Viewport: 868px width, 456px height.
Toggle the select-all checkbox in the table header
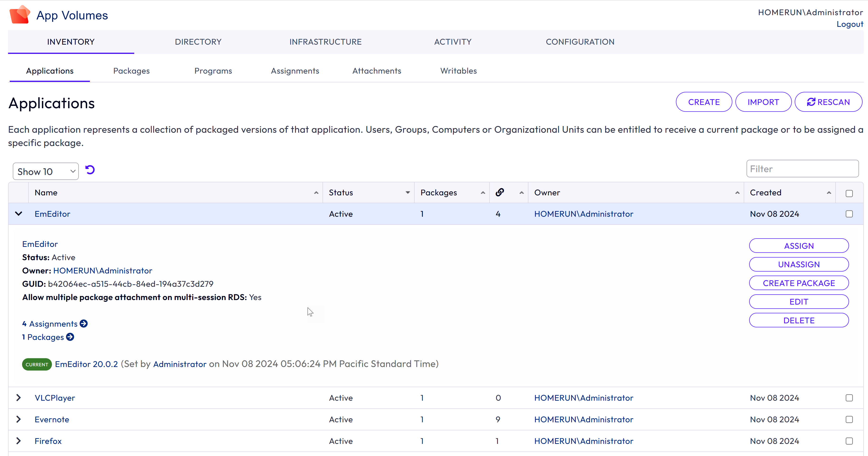click(849, 193)
